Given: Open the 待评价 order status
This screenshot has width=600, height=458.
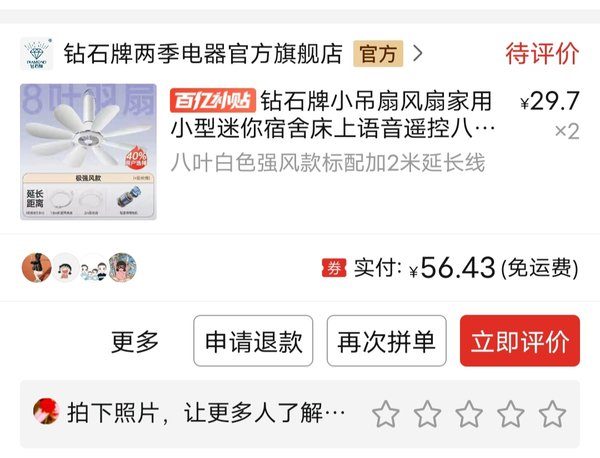Looking at the screenshot, I should click(542, 54).
